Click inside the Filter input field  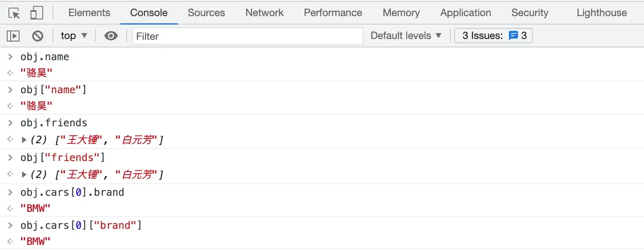point(247,36)
